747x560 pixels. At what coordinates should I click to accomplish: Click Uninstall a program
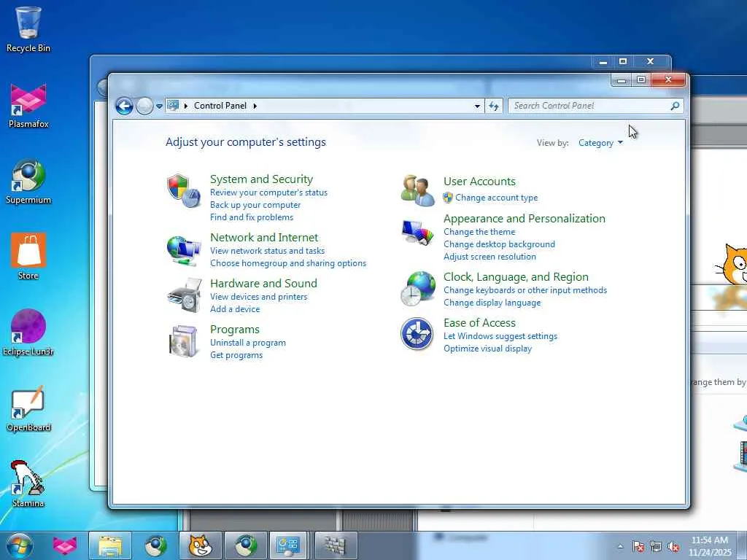point(248,343)
